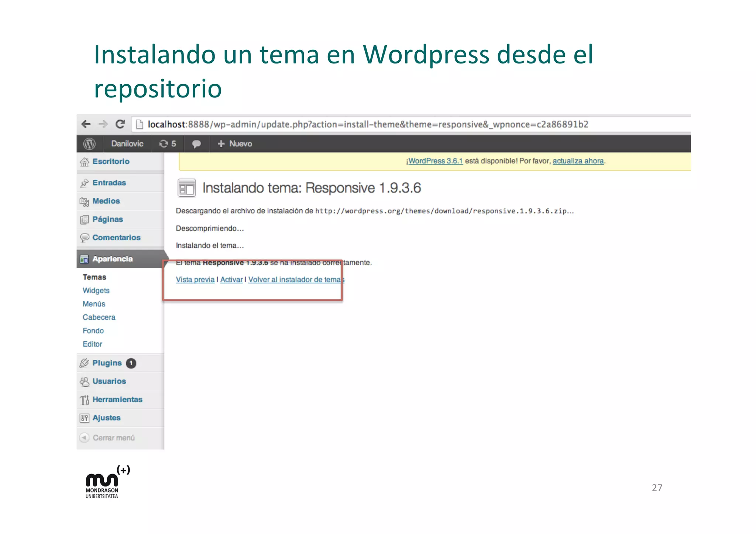Click the address bar URL field
Image resolution: width=756 pixels, height=534 pixels.
tap(412, 124)
